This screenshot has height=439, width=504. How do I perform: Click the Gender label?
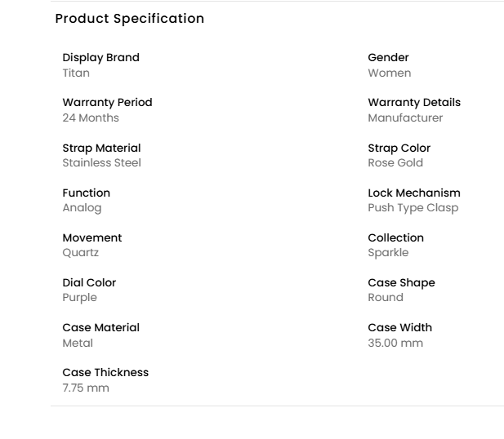(388, 58)
